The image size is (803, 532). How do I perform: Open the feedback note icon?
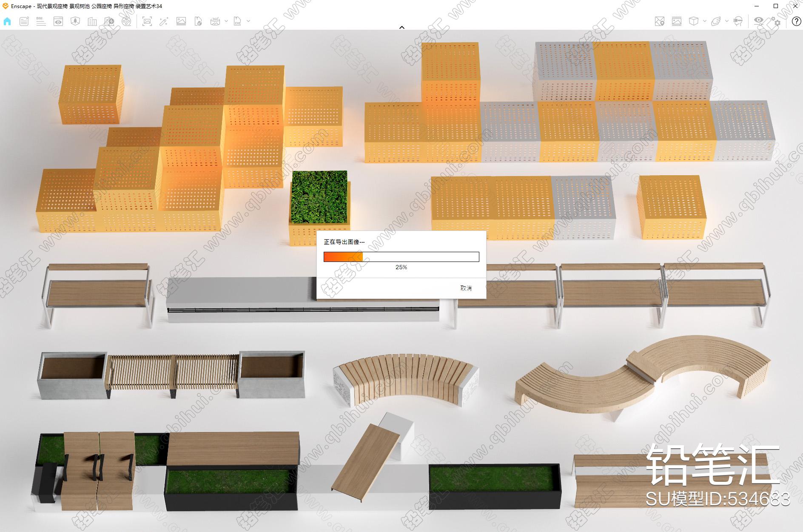click(x=24, y=21)
